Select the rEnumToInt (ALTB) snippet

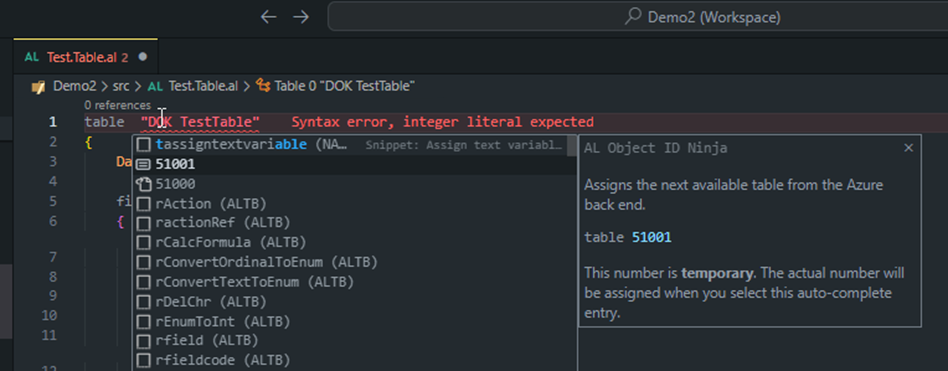point(354,321)
